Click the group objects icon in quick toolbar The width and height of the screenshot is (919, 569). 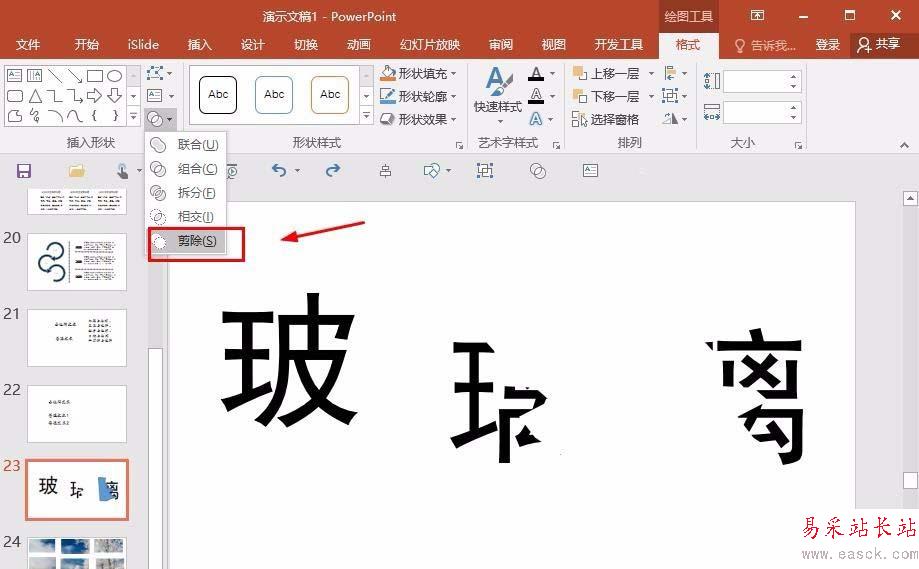[x=485, y=171]
